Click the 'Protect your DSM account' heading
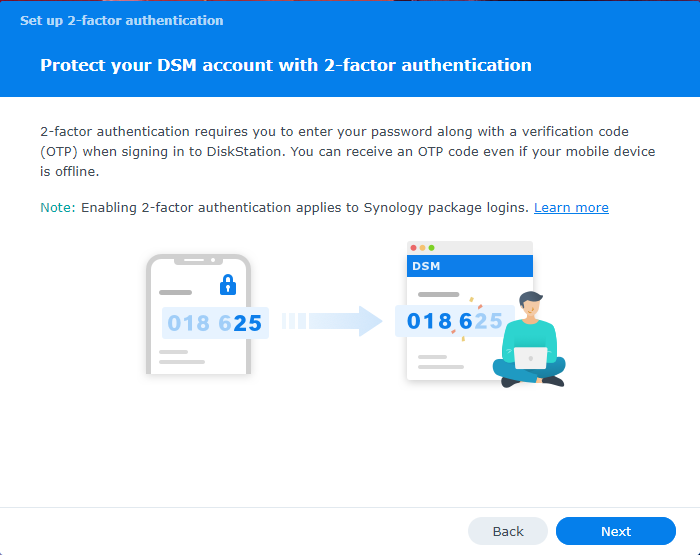The width and height of the screenshot is (700, 555). 286,65
